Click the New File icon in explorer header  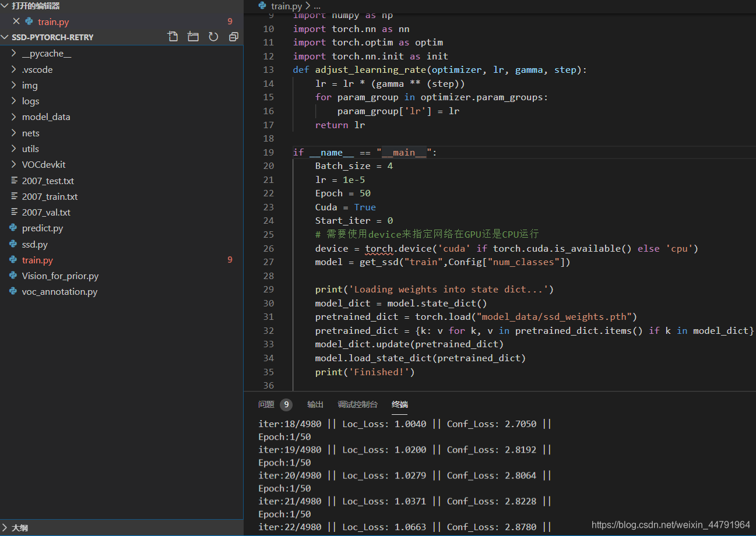point(173,37)
